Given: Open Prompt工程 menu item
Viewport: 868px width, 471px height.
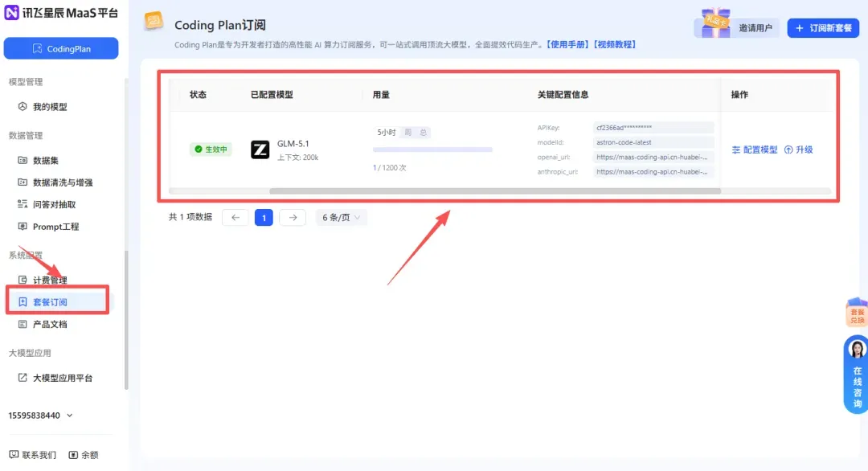Looking at the screenshot, I should pos(56,227).
